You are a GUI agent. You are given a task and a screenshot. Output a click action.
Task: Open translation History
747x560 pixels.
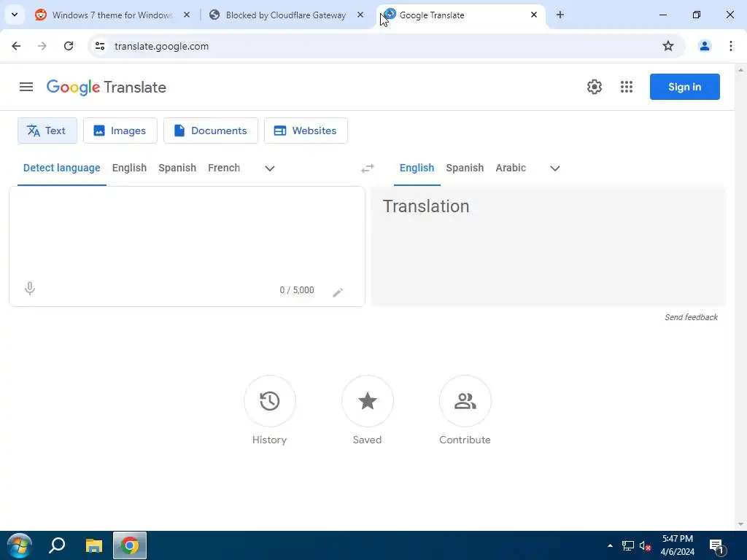pos(270,401)
